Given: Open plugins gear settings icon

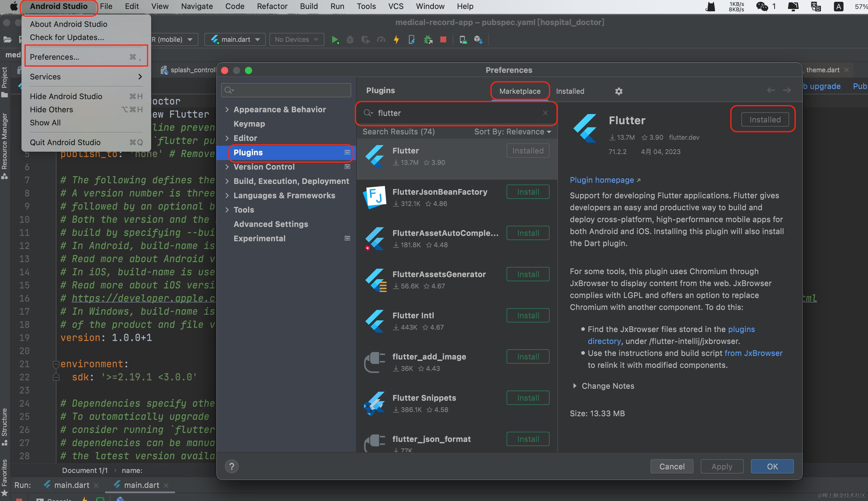Looking at the screenshot, I should tap(619, 91).
